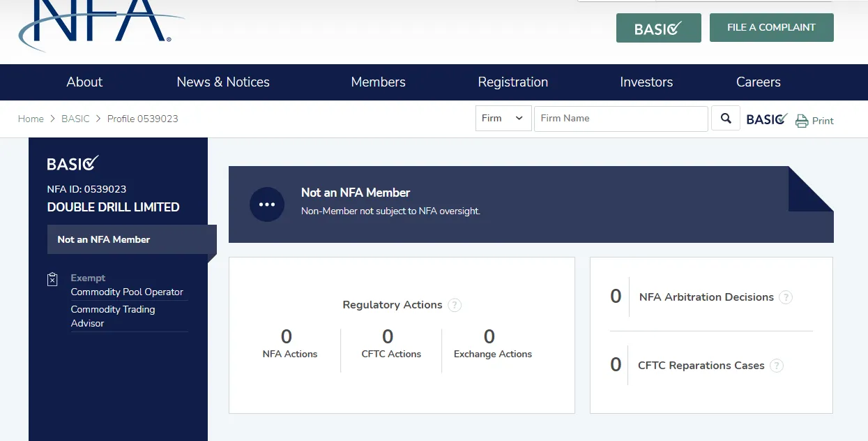The width and height of the screenshot is (868, 441).
Task: Click the Exchange Actions count
Action: [x=489, y=337]
